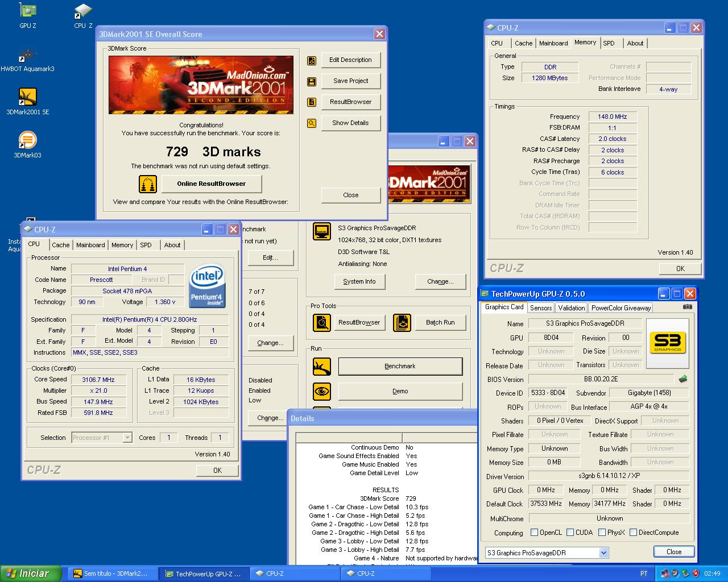Click the Change button beside display settings
Image resolution: width=728 pixels, height=582 pixels.
pos(440,282)
